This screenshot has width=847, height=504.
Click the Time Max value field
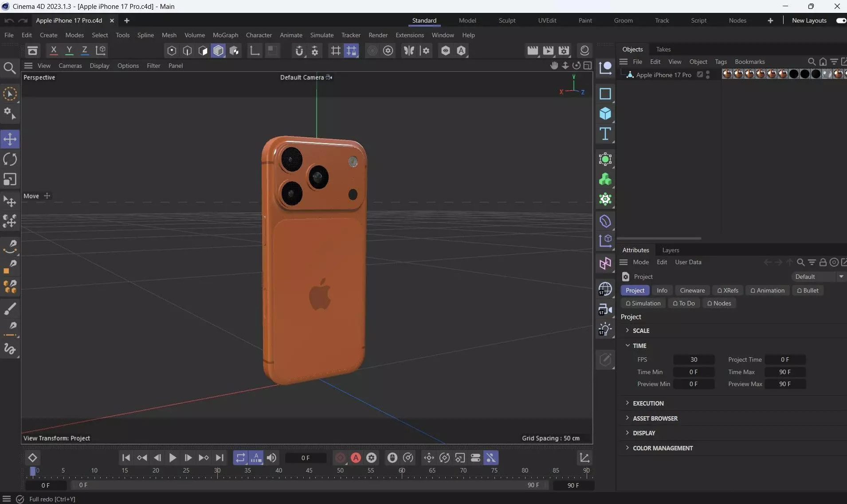(x=785, y=372)
